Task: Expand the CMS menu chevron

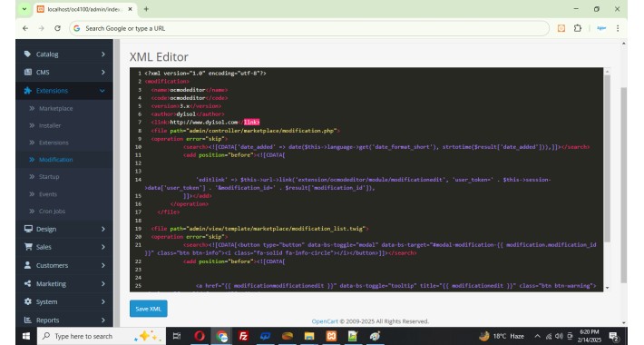Action: [x=102, y=72]
